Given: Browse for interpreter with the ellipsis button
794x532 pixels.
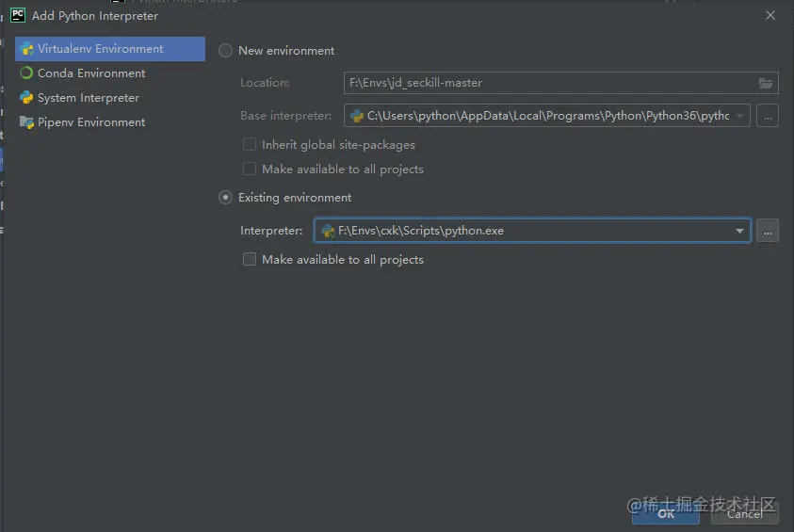Looking at the screenshot, I should coord(768,231).
